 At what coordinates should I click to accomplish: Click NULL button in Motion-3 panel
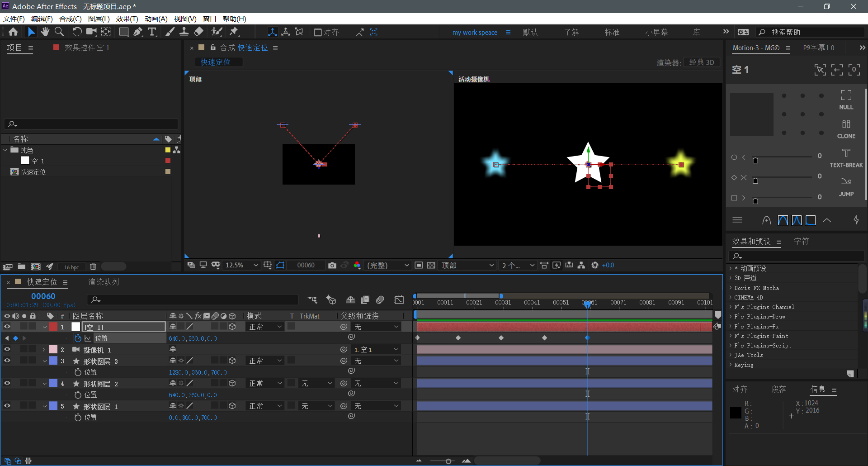click(846, 100)
